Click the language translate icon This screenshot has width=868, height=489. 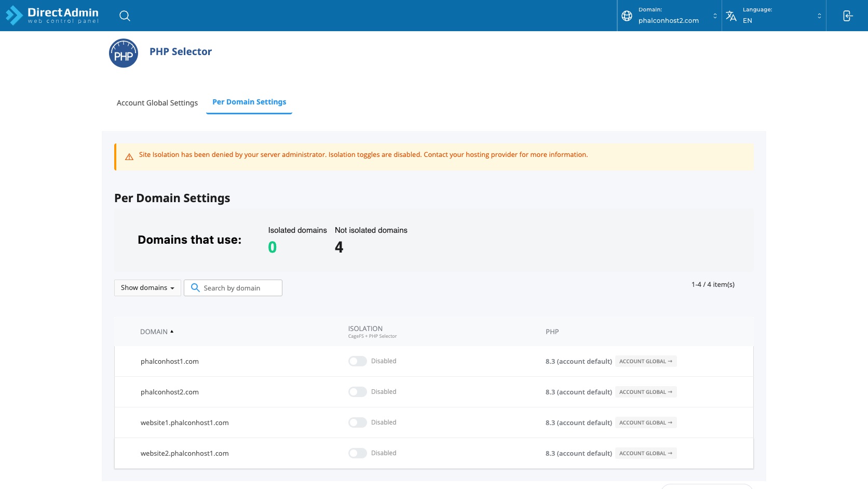(x=731, y=16)
